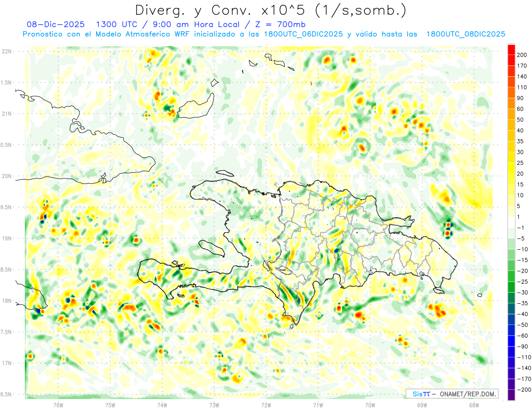Click the '-140' color scale value
Screen dimensions: 532x411
(524, 368)
